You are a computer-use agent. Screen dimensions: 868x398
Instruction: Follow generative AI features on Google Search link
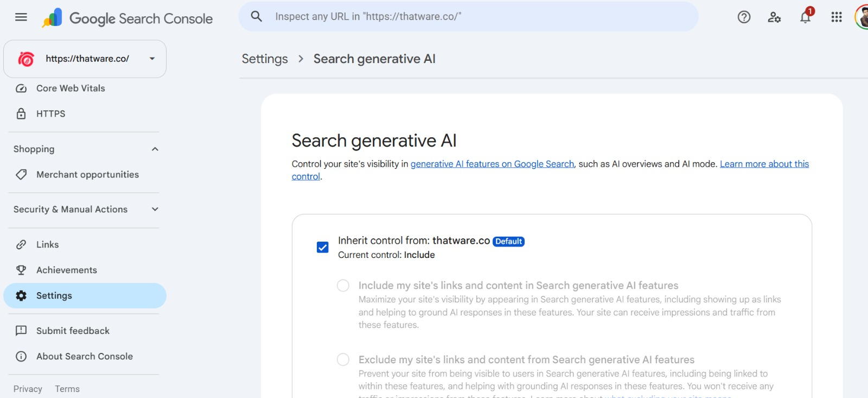[492, 164]
